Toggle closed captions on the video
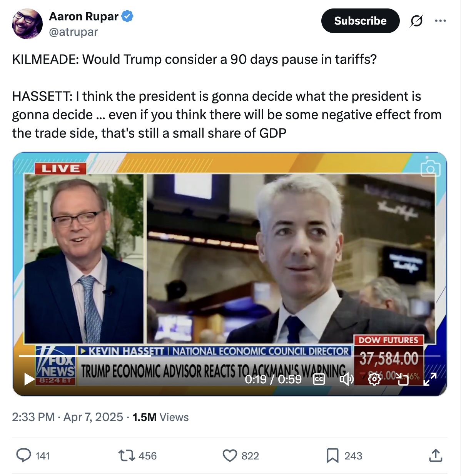 319,379
